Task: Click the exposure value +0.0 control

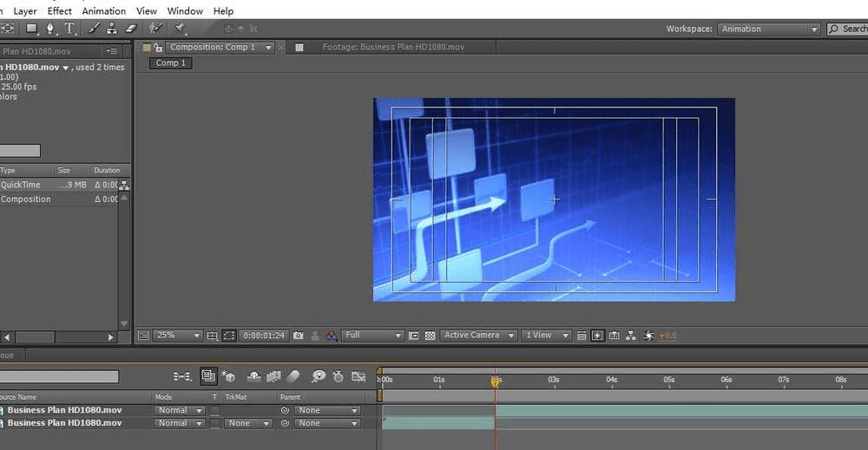Action: click(667, 336)
